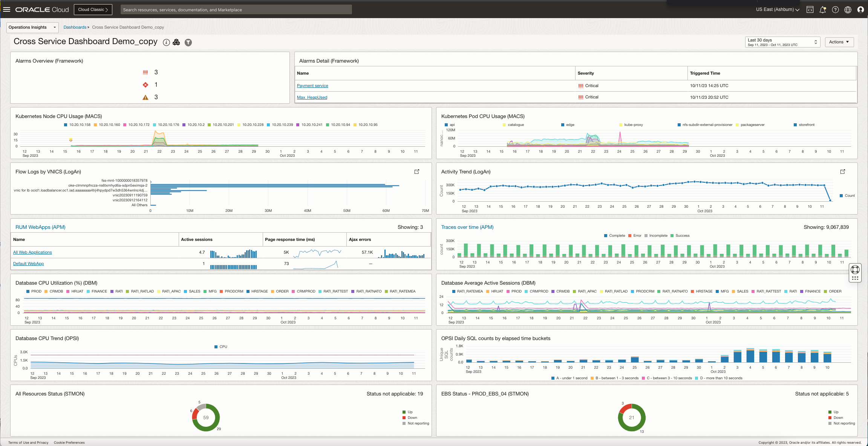Open the notifications bell

coord(823,10)
